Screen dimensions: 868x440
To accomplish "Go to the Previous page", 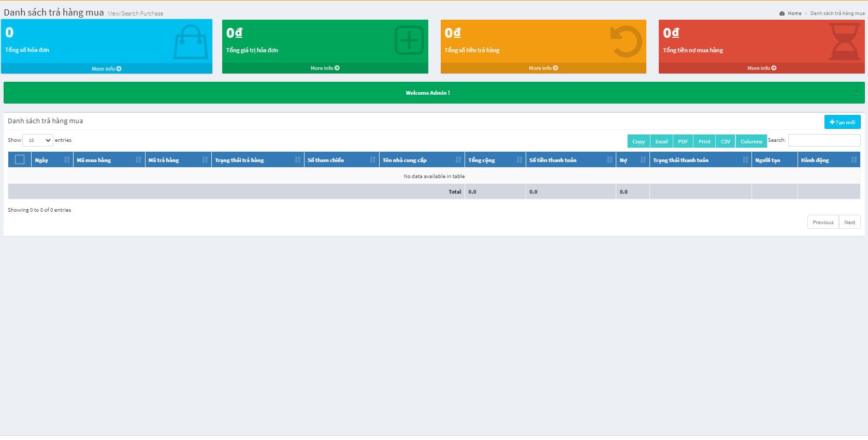I will click(x=823, y=222).
